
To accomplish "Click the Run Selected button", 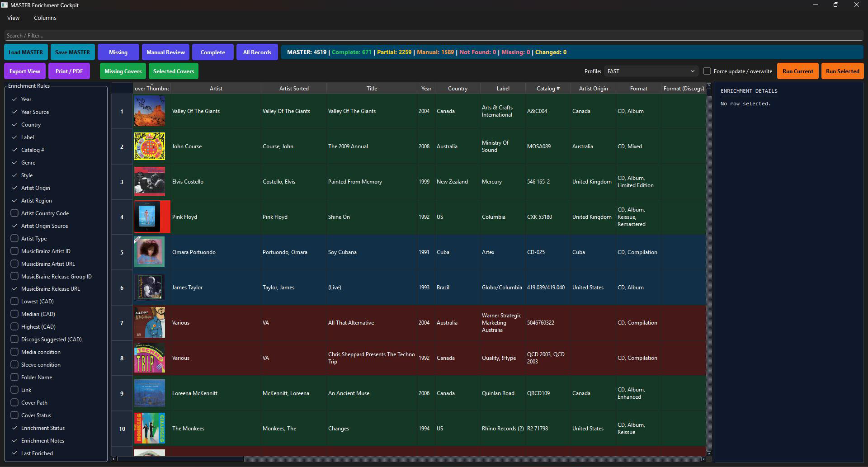I will coord(842,71).
